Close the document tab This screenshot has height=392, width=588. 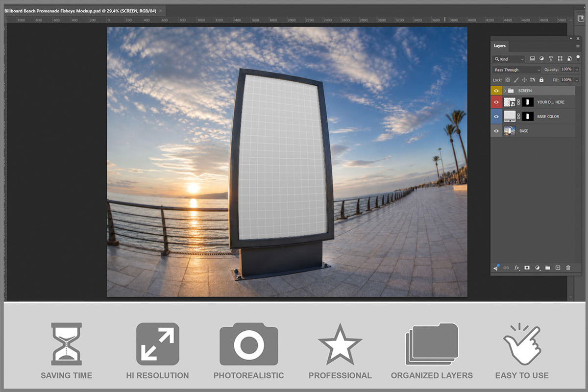pos(161,10)
